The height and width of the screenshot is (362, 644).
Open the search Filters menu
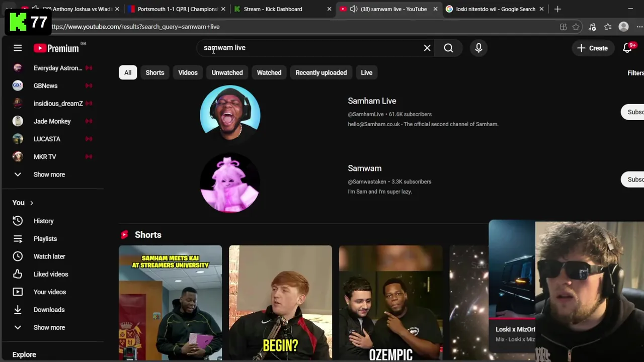click(x=635, y=73)
